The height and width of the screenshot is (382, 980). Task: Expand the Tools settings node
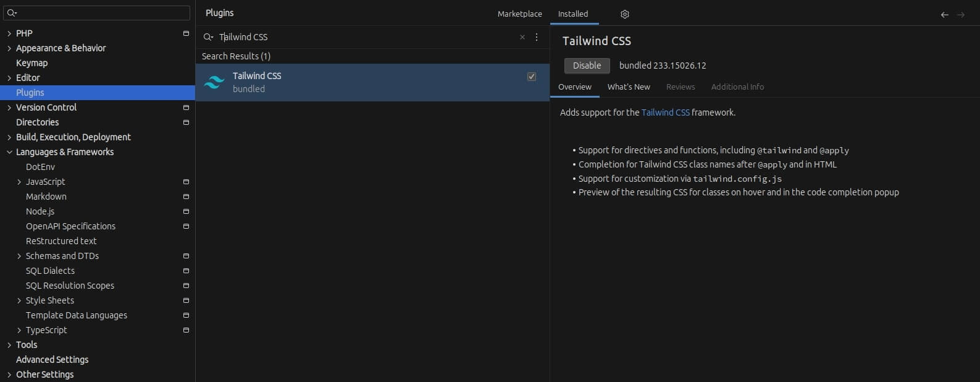[x=9, y=345]
